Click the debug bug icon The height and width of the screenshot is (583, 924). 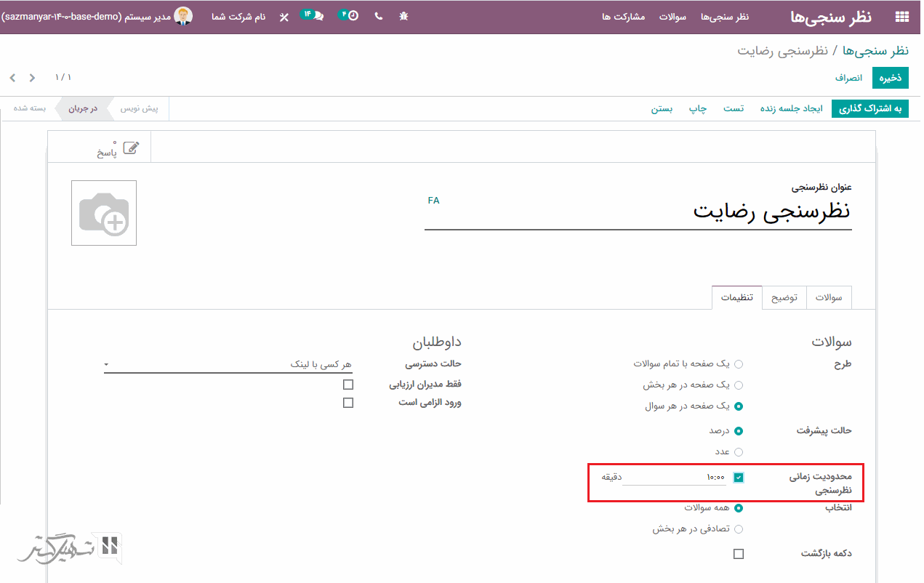403,16
